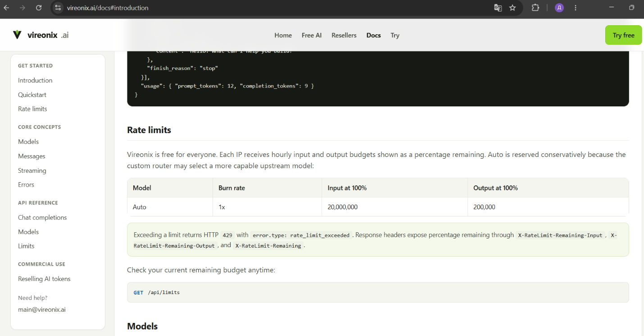Click the browser forward arrow
The image size is (644, 336).
click(23, 8)
